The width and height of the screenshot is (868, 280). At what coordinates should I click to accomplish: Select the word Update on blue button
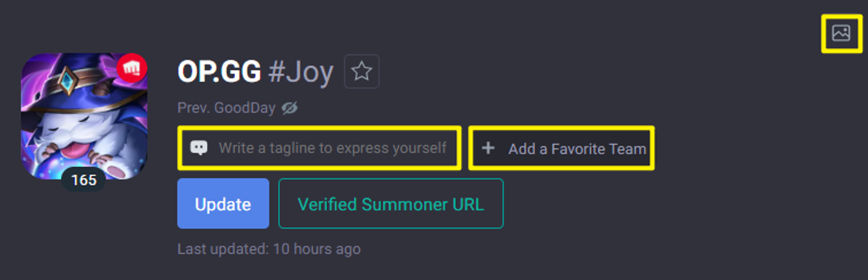coord(223,205)
